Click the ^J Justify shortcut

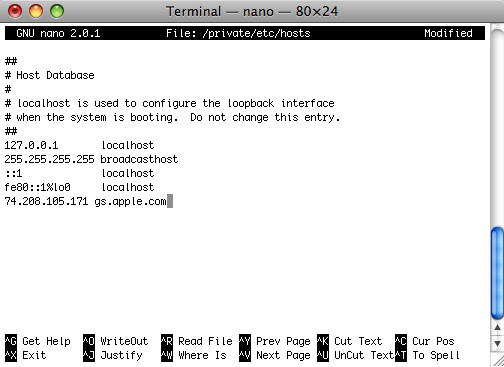coord(113,355)
